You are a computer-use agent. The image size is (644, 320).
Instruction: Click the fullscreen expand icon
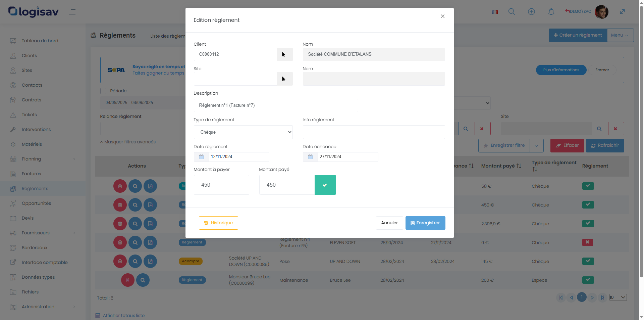(622, 12)
